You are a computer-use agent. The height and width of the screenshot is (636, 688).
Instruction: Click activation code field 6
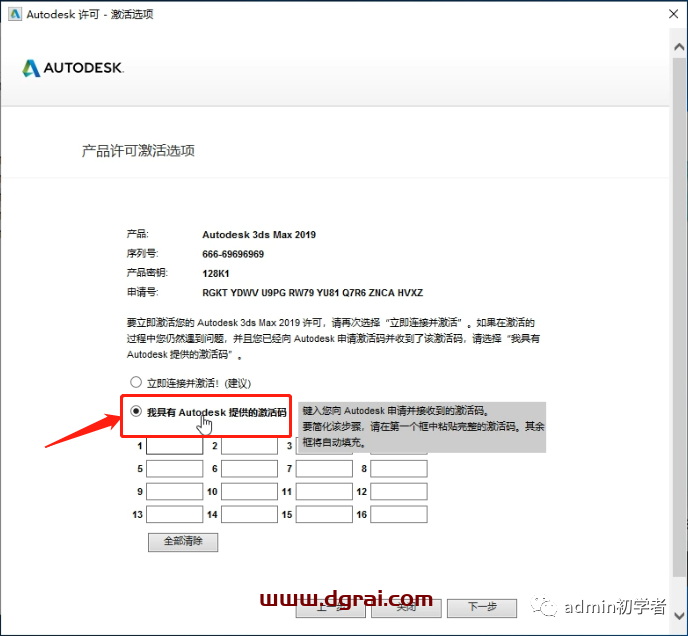tap(249, 469)
